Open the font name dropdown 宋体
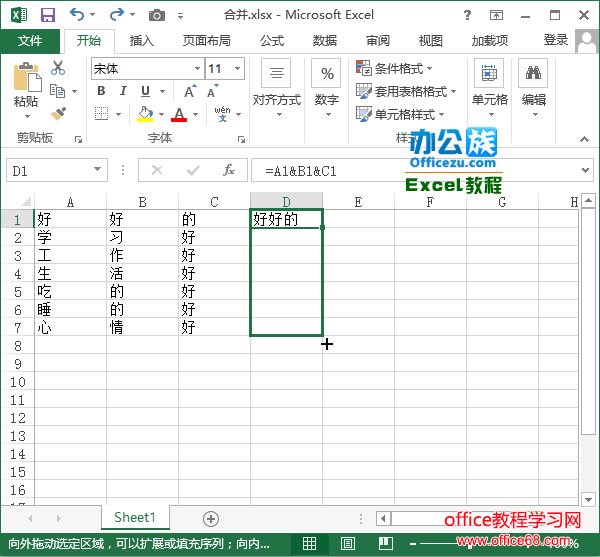The image size is (600, 557). (x=197, y=68)
